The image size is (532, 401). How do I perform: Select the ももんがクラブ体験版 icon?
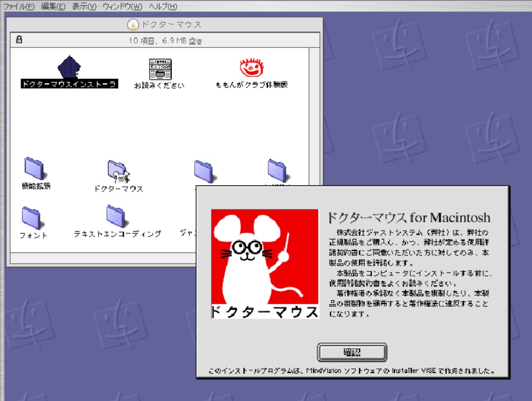(x=251, y=68)
